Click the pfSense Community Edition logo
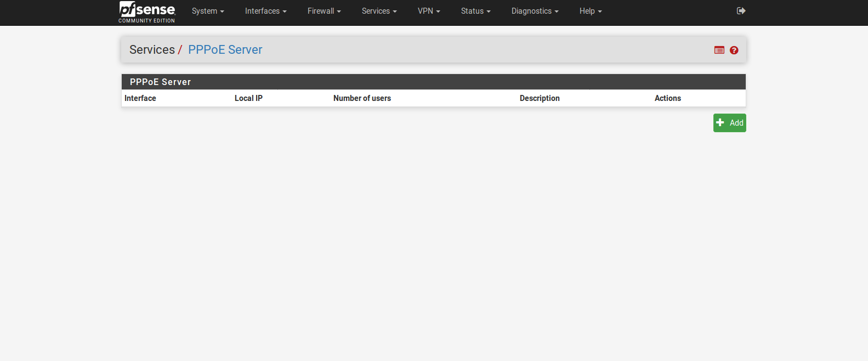Viewport: 868px width, 361px height. 147,12
